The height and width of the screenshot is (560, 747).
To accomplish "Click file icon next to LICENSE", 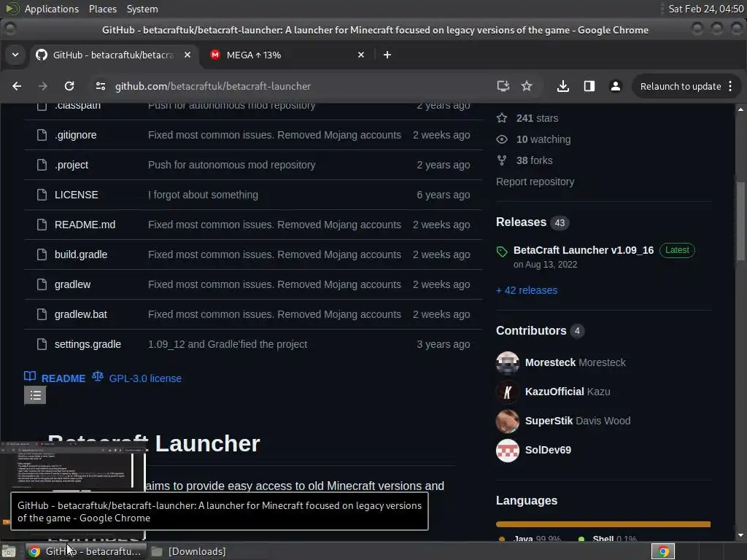I will tap(42, 195).
